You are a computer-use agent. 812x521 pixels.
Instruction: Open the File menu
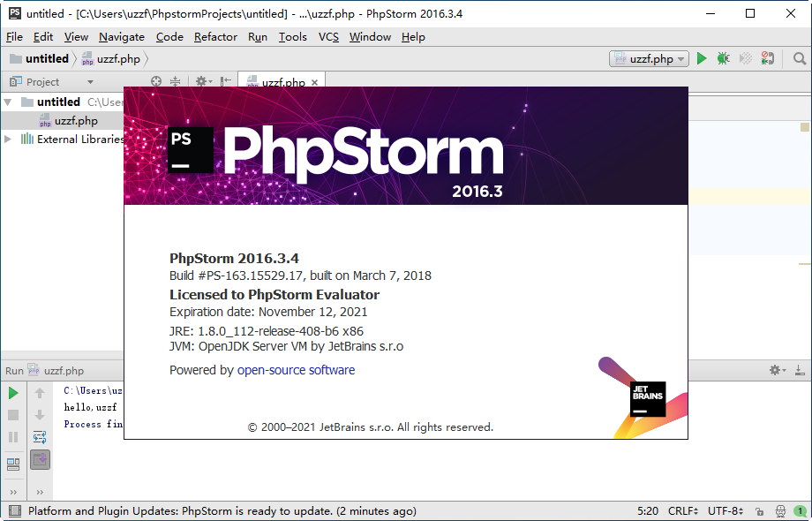tap(14, 37)
